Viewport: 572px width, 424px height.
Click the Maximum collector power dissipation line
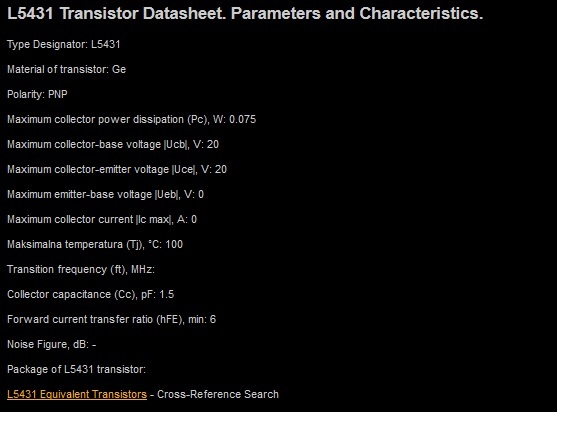point(131,120)
